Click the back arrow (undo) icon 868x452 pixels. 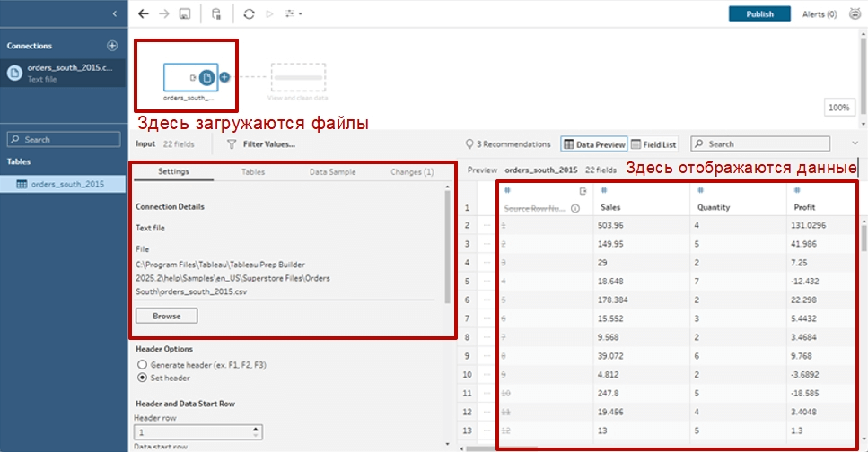pyautogui.click(x=144, y=14)
